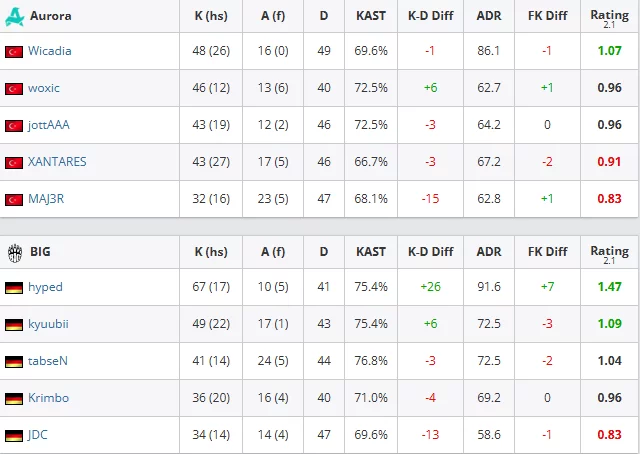Sort BIG table by FK Diff header

click(x=547, y=252)
